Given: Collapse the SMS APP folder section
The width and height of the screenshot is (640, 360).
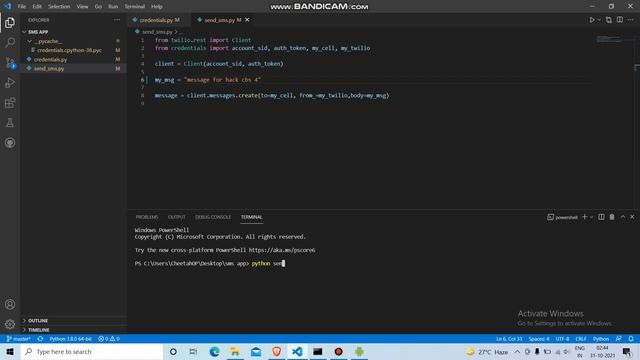Looking at the screenshot, I should coord(73,32).
